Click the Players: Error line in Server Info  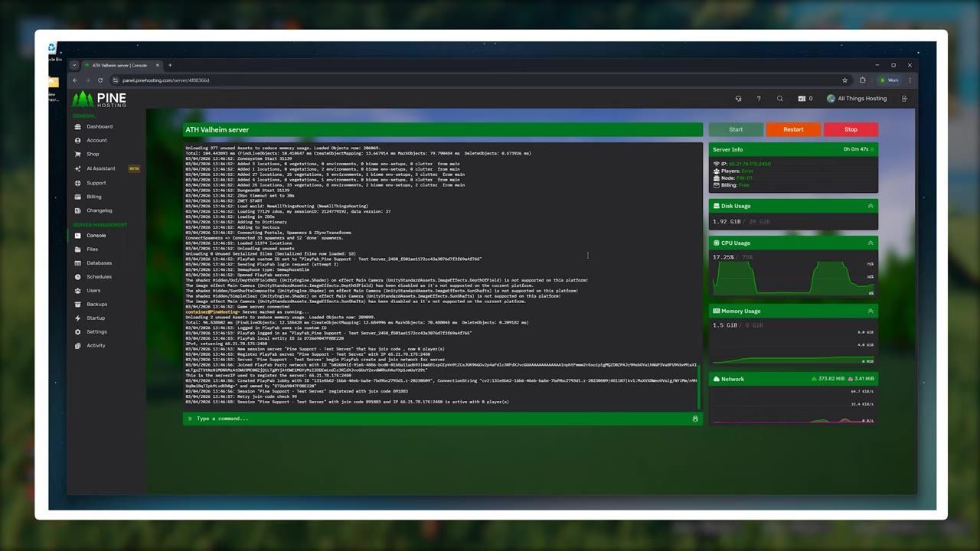point(733,171)
